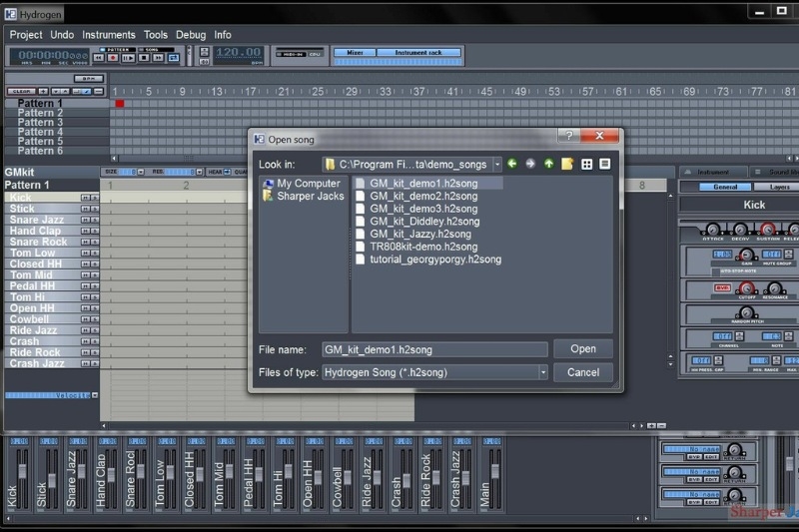The image size is (799, 532).
Task: Click the stop transport button
Action: 144,58
